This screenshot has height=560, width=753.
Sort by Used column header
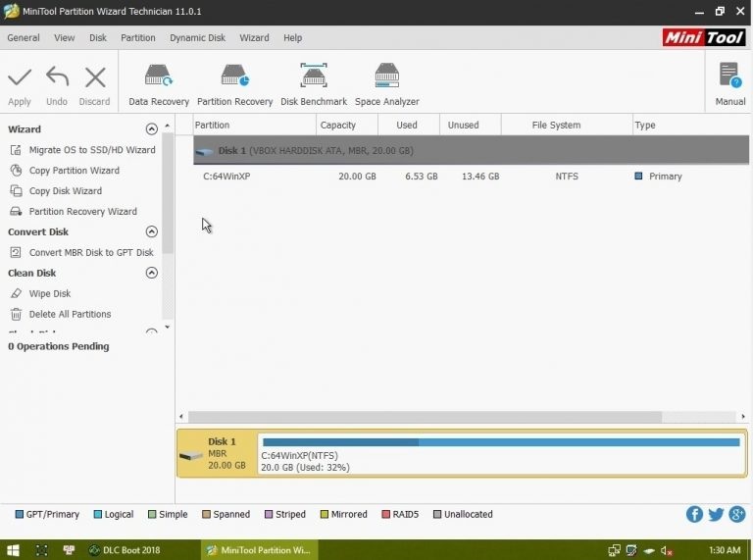click(x=408, y=125)
